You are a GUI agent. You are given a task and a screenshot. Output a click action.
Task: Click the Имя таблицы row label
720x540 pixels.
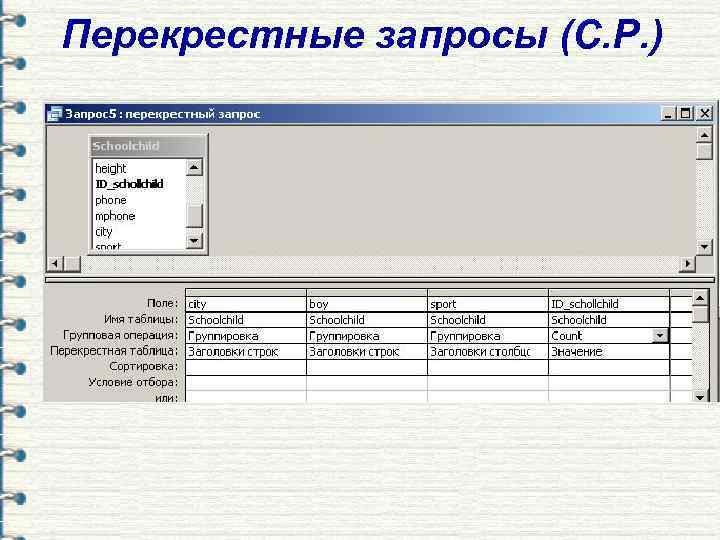141,319
